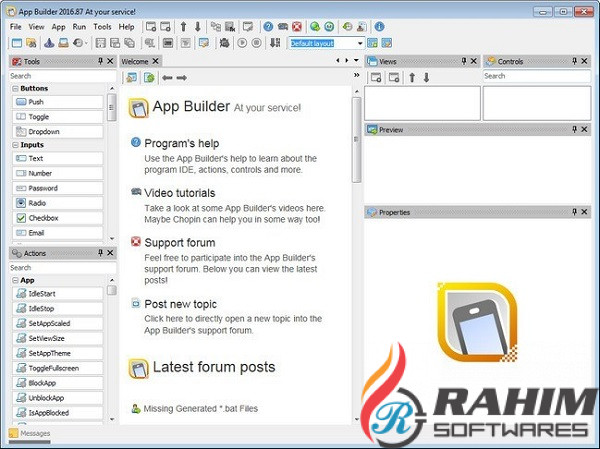This screenshot has height=449, width=600.
Task: Click tab scroll left arrow
Action: click(x=338, y=60)
